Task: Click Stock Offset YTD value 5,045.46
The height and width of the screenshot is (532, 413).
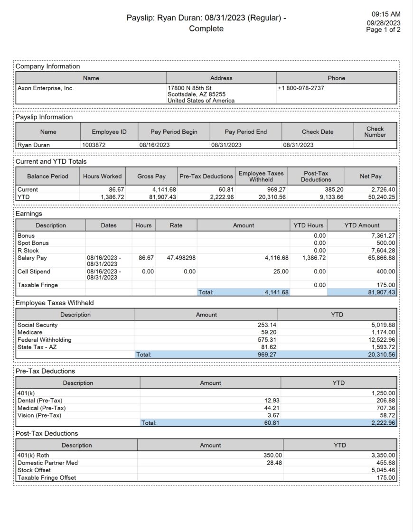Action: click(x=383, y=470)
